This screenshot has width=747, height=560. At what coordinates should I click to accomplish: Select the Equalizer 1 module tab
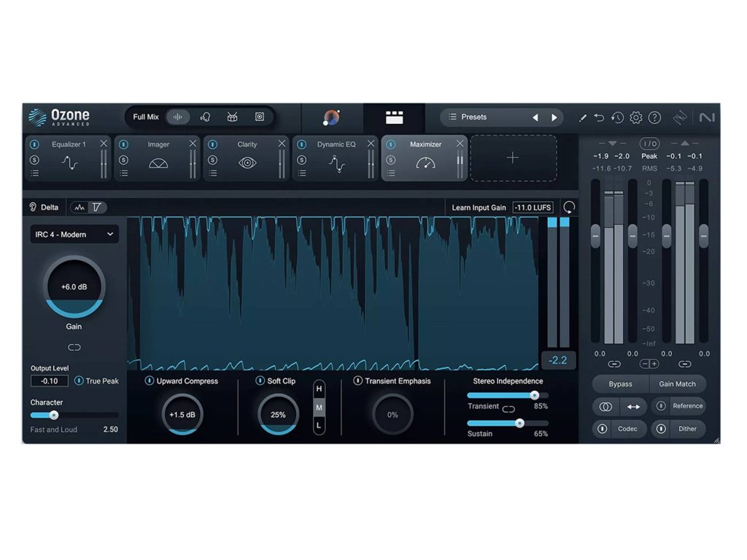coord(69,159)
